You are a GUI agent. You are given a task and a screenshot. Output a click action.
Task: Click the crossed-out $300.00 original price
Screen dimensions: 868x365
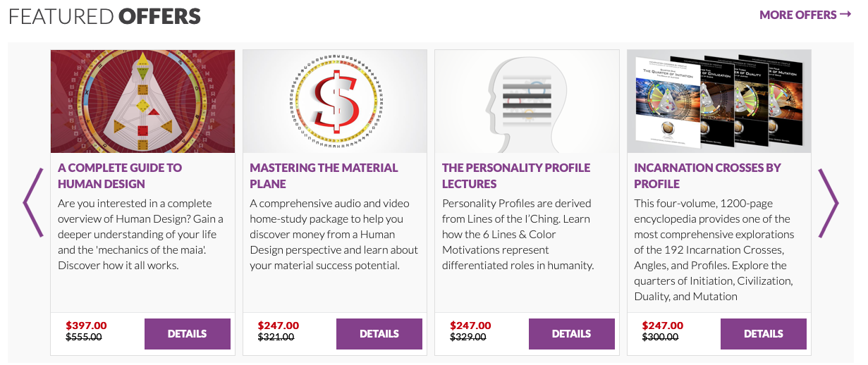[660, 338]
